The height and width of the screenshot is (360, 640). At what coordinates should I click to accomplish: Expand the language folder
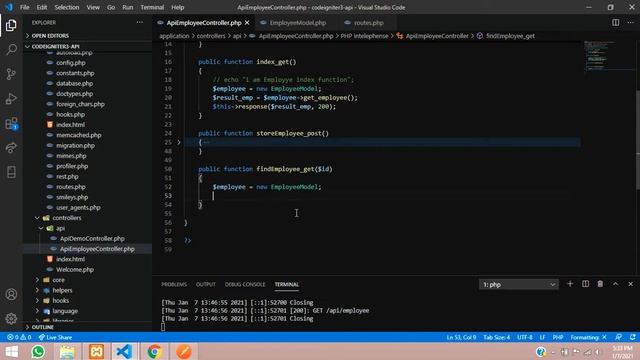pyautogui.click(x=65, y=311)
